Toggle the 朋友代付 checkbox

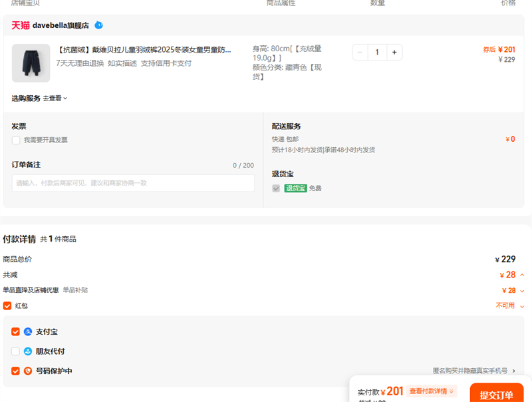[x=16, y=351]
